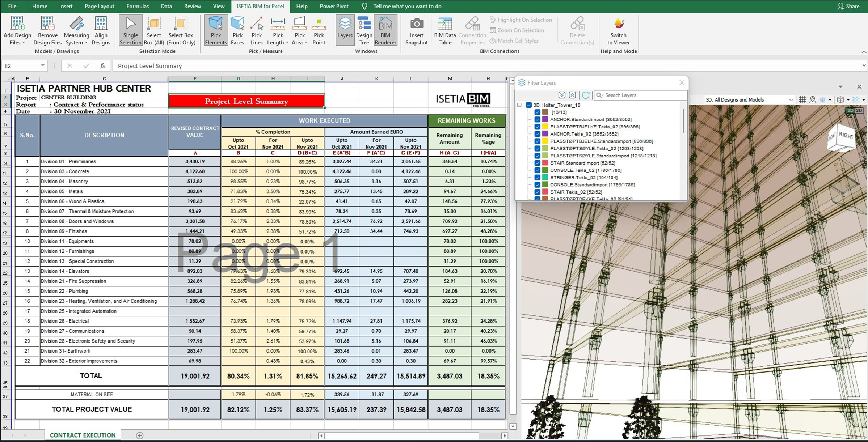The image size is (868, 442).
Task: Uncheck the 3D. Holter_Tower_10 root layer
Action: 529,105
